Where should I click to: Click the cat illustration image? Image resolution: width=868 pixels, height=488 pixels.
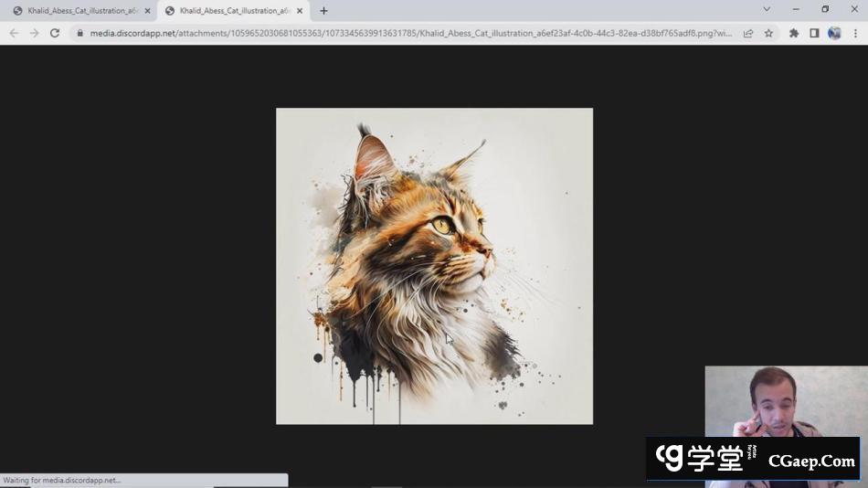pos(434,266)
